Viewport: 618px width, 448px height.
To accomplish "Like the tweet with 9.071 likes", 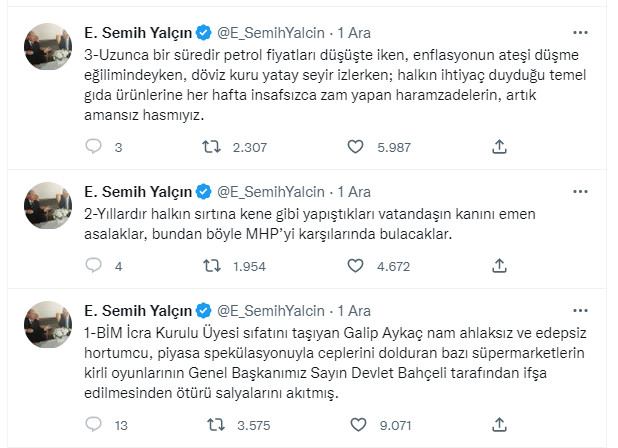I will click(355, 426).
